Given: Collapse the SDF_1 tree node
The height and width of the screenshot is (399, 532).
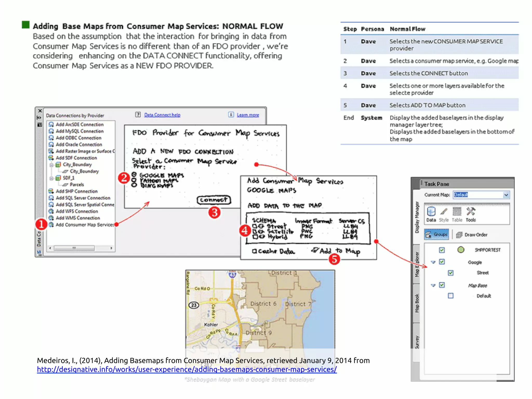Looking at the screenshot, I should 51,178.
